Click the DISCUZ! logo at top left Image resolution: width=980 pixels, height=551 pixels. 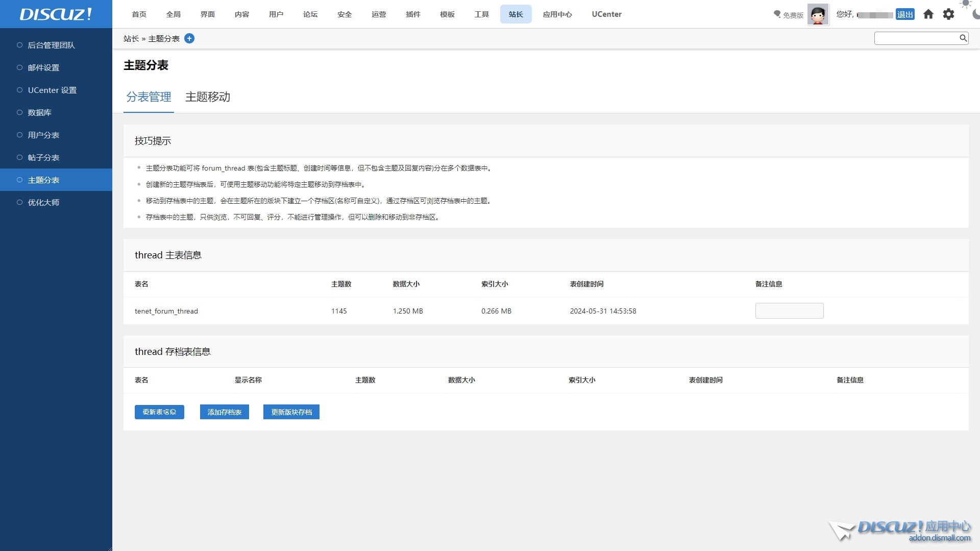tap(56, 14)
